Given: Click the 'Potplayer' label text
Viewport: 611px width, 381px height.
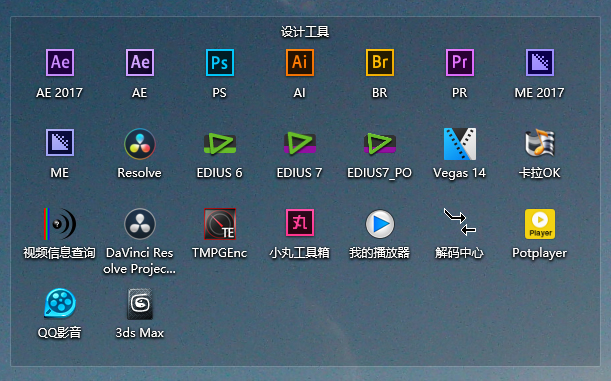Looking at the screenshot, I should (539, 253).
